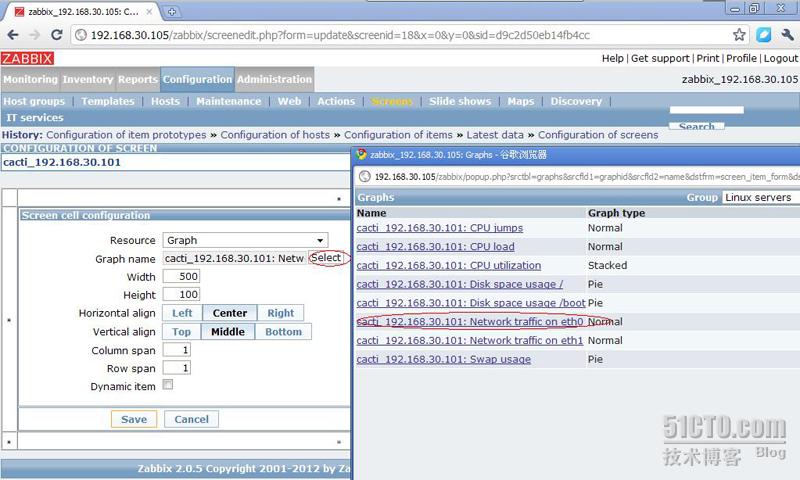The height and width of the screenshot is (480, 800).
Task: Open the Resource dropdown showing Graph
Action: (245, 240)
